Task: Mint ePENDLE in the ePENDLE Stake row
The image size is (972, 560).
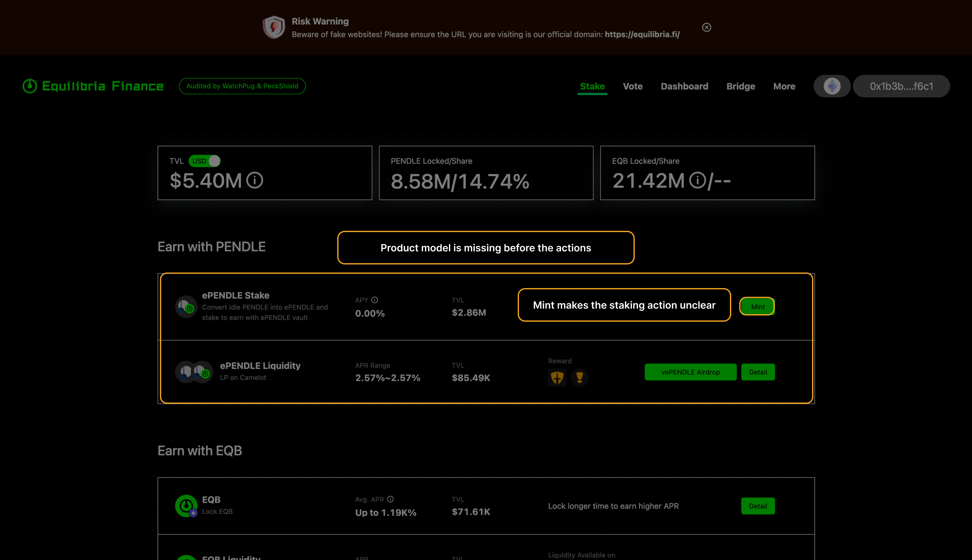Action: coord(758,306)
